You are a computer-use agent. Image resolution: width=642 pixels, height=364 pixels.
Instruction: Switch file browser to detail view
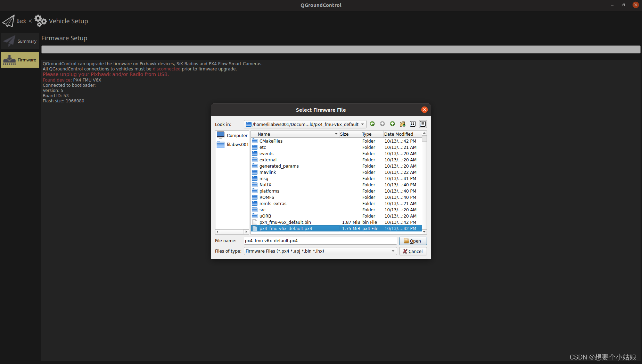click(x=423, y=124)
